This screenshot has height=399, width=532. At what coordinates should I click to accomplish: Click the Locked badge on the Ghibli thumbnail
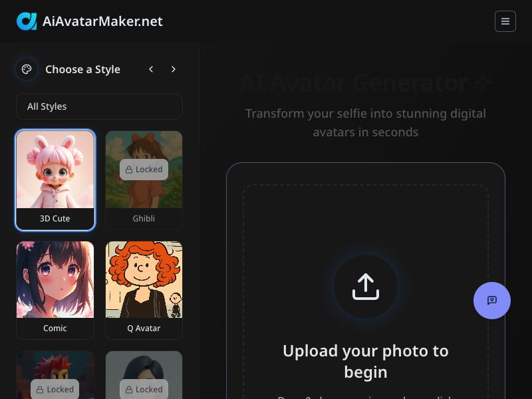pos(144,170)
